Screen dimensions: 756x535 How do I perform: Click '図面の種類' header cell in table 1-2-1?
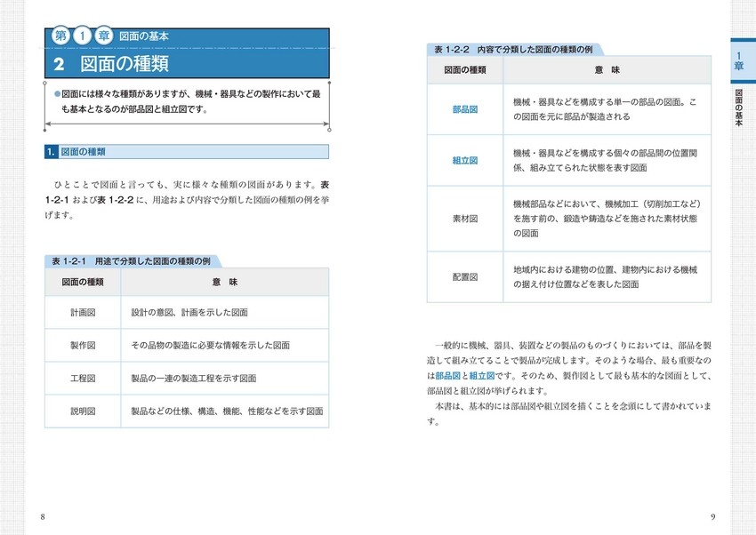(x=83, y=283)
